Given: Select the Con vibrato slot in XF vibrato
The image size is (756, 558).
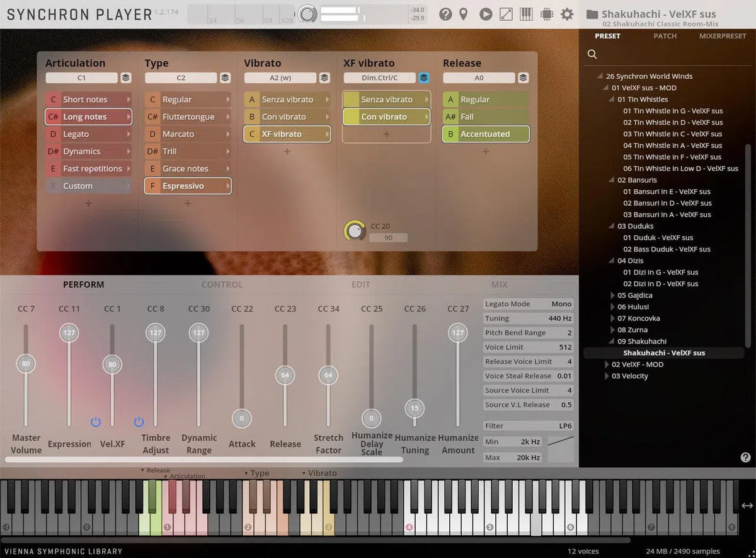Looking at the screenshot, I should (x=386, y=117).
